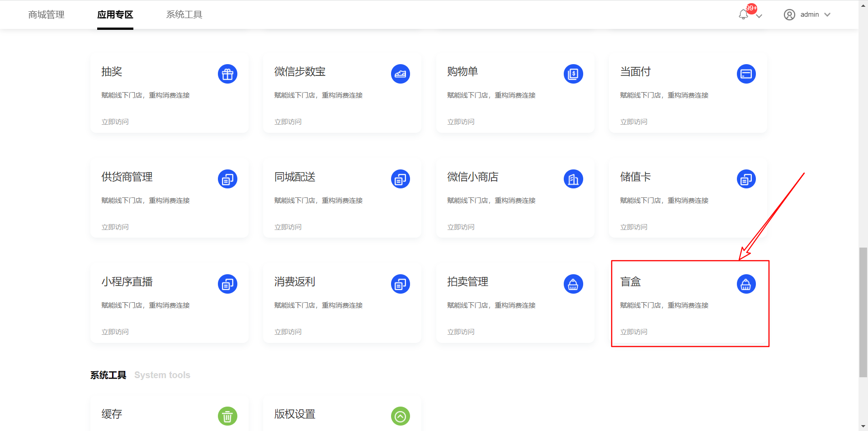Open the 储值卡 title
The width and height of the screenshot is (868, 431).
[635, 177]
